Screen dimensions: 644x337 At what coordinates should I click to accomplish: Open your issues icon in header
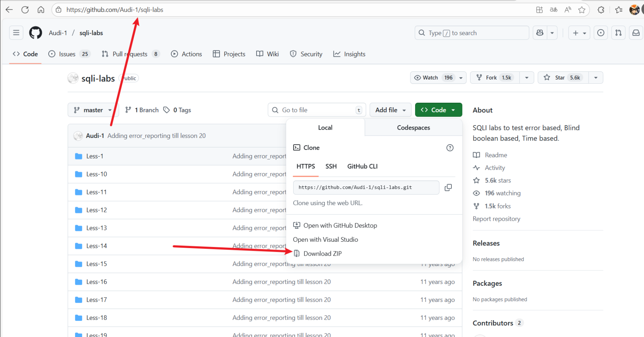click(601, 33)
